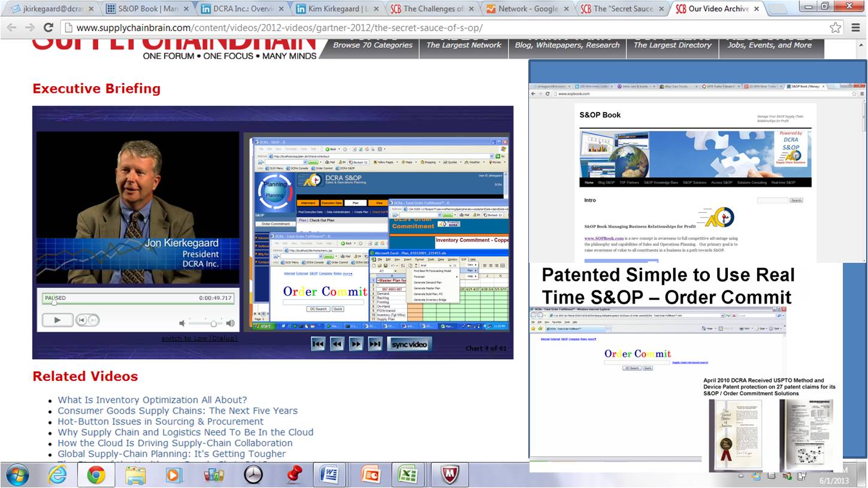868x488 pixels.
Task: Open the clock application taskbar icon
Action: [x=253, y=475]
